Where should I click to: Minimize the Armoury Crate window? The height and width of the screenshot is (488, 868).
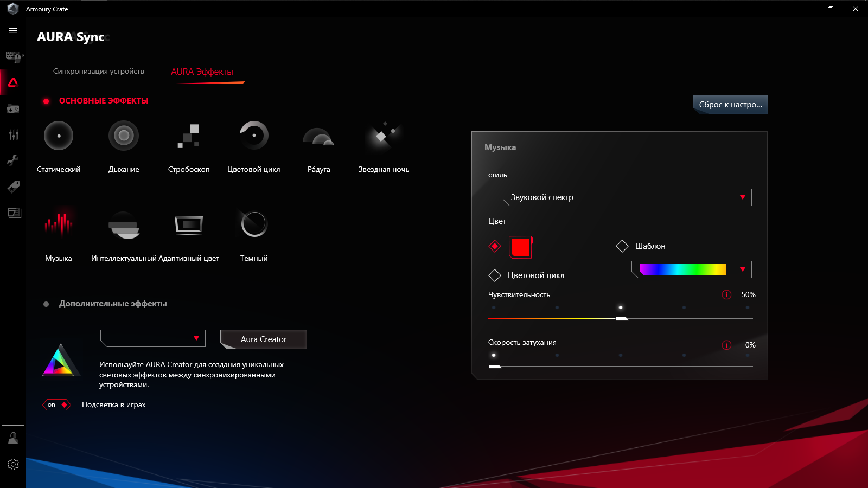(806, 9)
